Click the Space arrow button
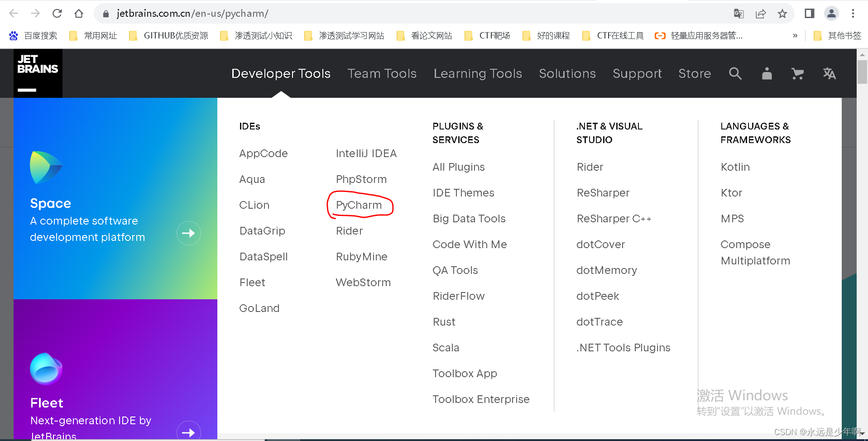868x441 pixels. tap(189, 233)
